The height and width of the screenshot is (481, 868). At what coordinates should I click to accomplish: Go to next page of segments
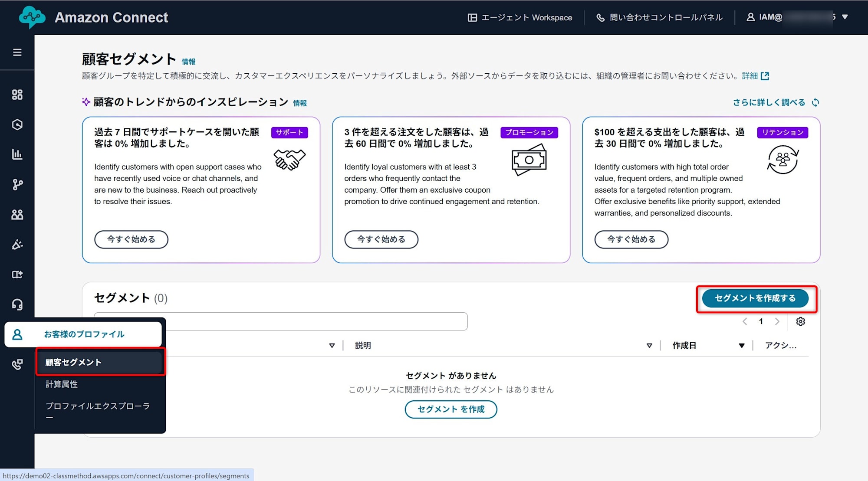click(x=777, y=321)
